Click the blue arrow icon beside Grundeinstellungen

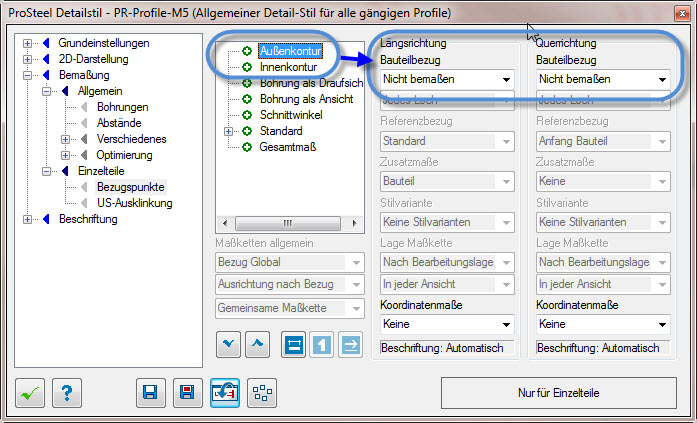point(46,43)
